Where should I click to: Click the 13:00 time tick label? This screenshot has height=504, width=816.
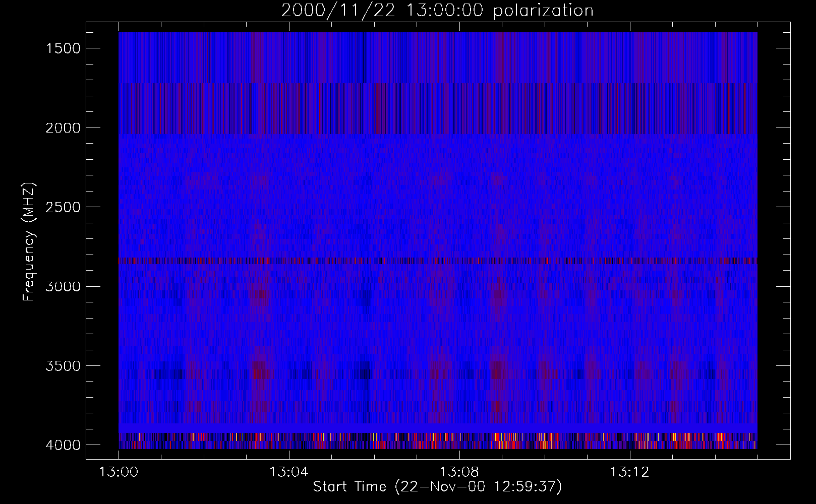click(119, 472)
